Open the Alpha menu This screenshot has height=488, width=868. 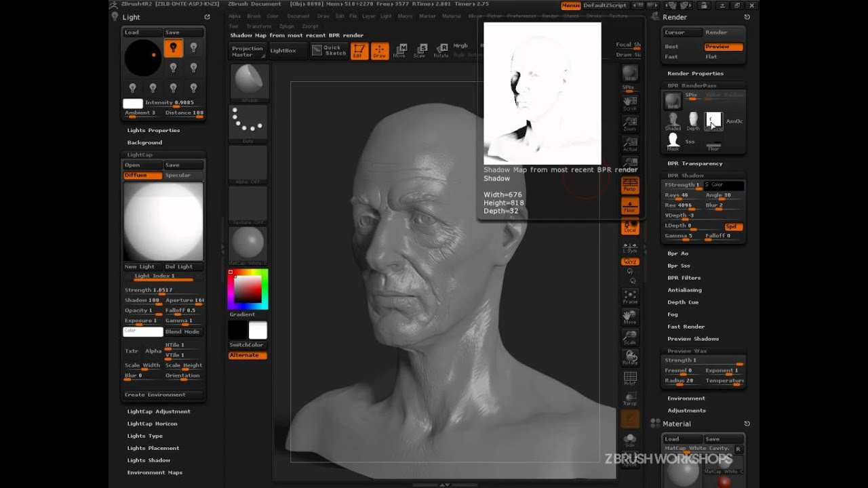pos(234,16)
